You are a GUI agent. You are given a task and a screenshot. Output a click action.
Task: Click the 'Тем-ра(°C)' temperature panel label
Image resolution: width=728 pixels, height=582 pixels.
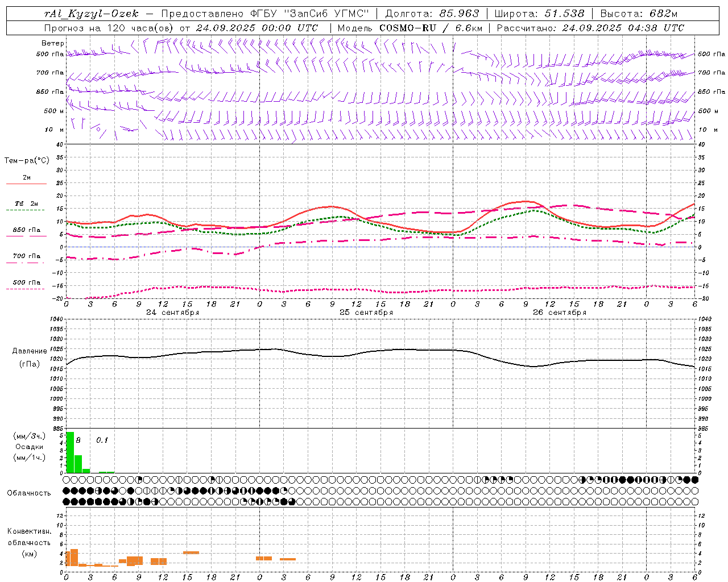(x=27, y=161)
